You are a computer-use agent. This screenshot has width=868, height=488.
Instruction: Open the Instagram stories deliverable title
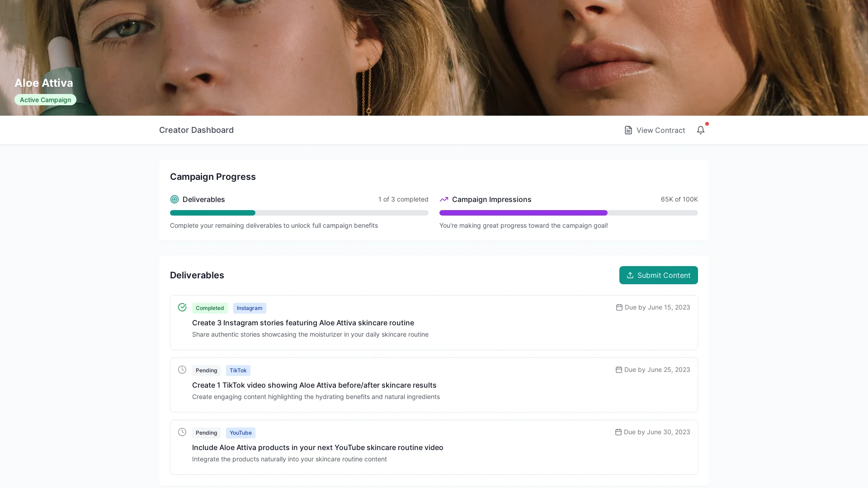(303, 323)
